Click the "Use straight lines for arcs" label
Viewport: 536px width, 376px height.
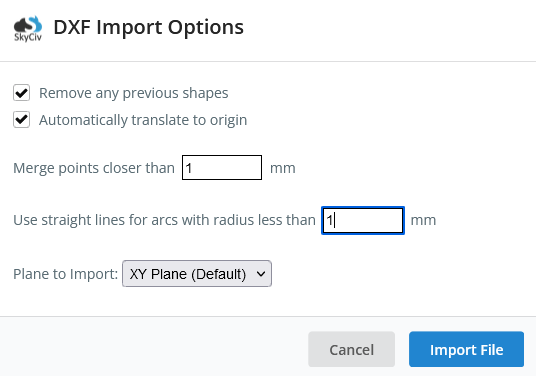click(x=164, y=220)
